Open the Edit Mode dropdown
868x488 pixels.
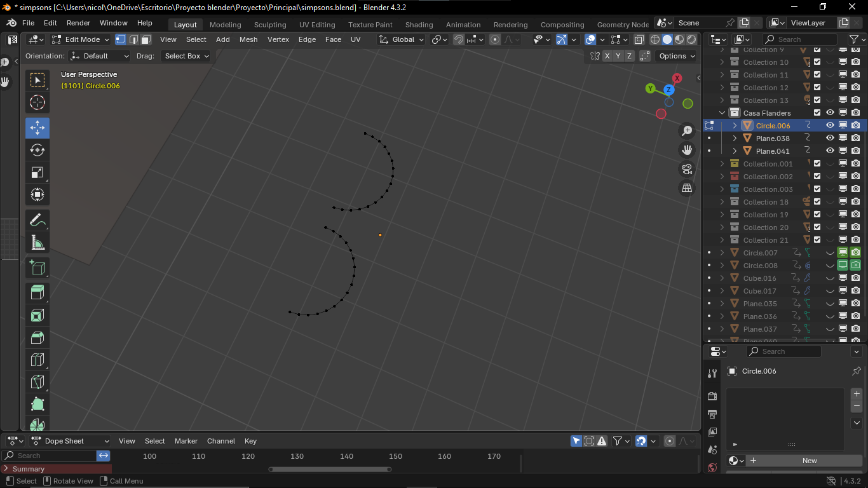[81, 39]
